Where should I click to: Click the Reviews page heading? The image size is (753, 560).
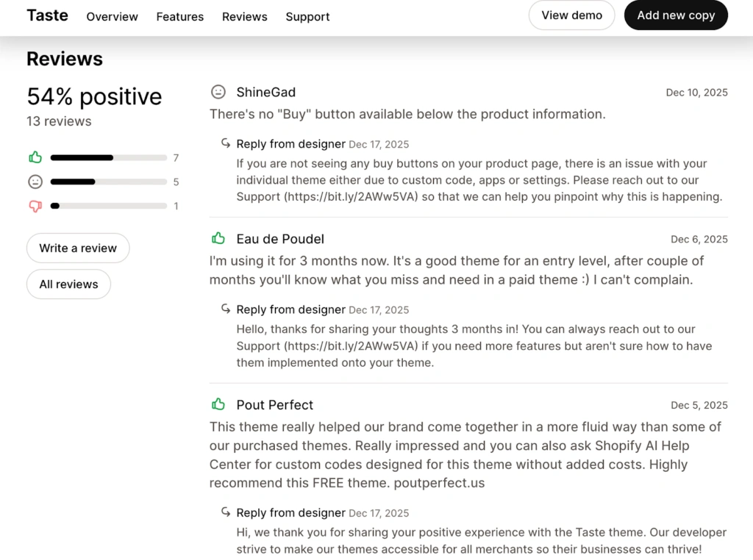(65, 59)
